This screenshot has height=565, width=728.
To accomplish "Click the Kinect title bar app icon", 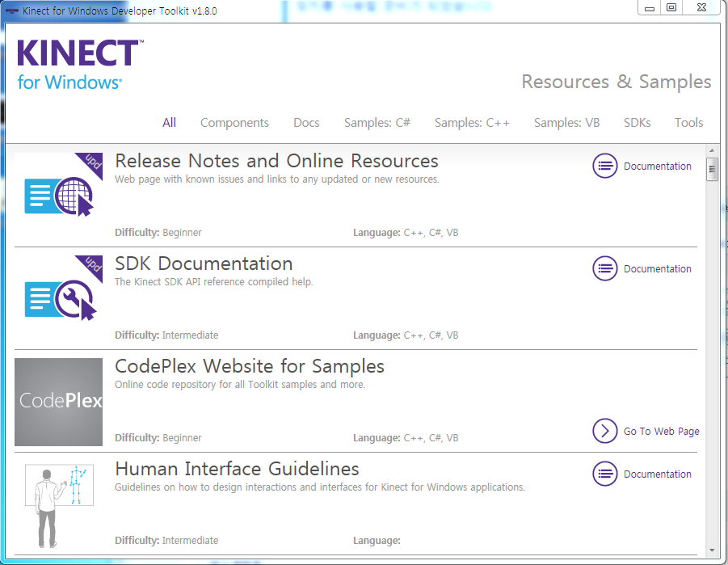I will click(11, 11).
